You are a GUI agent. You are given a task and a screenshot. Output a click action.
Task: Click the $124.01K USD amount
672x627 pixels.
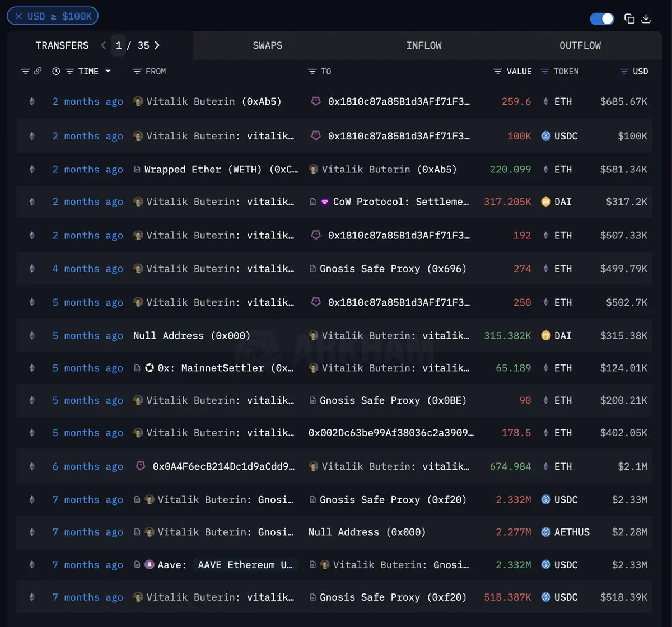point(624,368)
